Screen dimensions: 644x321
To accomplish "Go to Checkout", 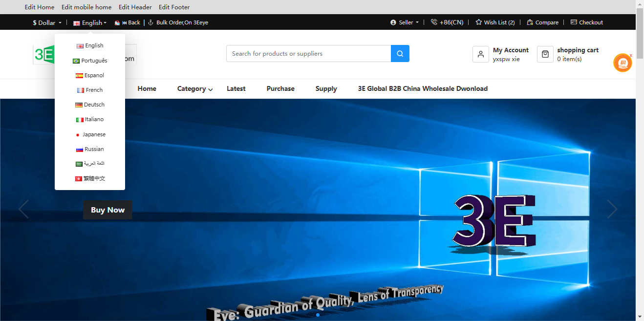I will coord(591,22).
